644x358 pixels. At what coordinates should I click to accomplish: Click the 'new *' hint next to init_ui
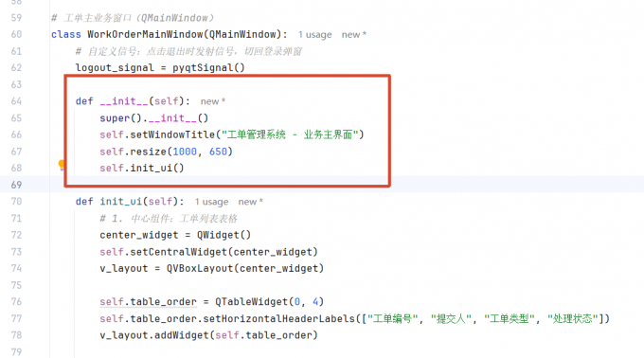(x=251, y=202)
